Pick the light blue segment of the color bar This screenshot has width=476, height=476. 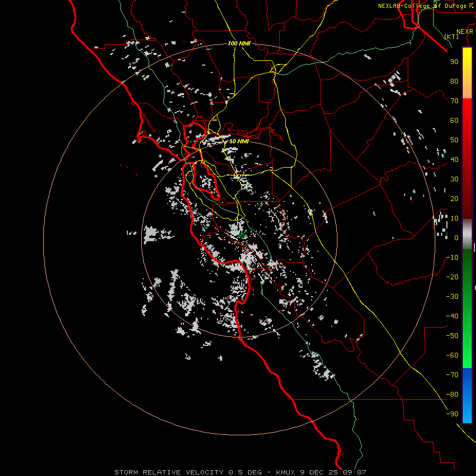tap(467, 410)
